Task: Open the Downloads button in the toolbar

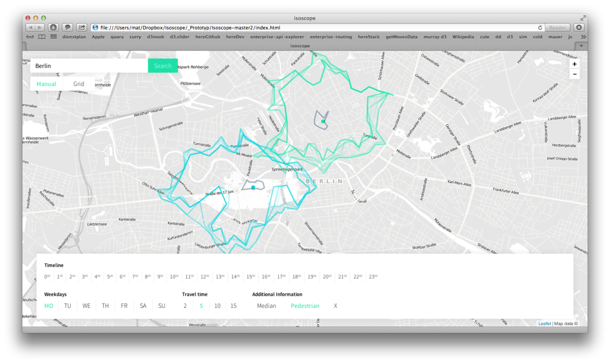Action: tap(579, 27)
